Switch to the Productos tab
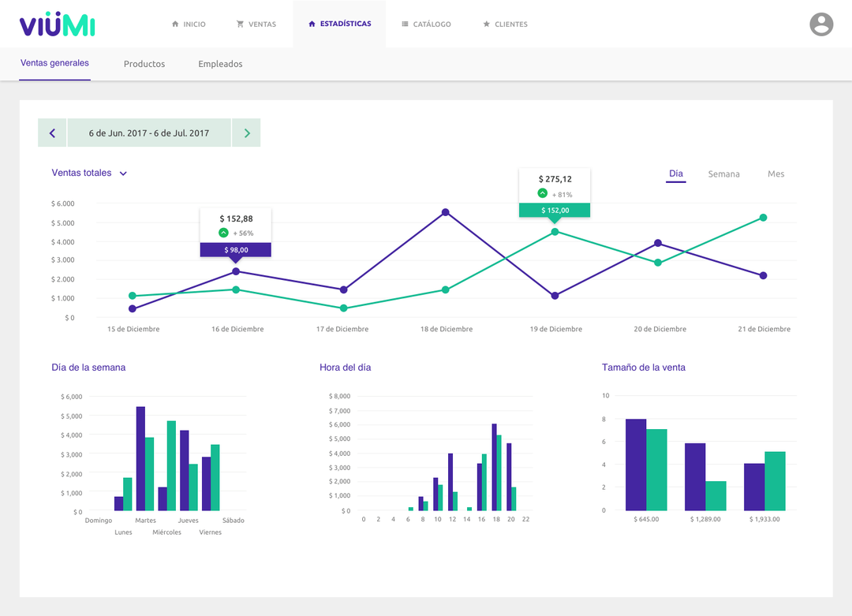 click(144, 64)
